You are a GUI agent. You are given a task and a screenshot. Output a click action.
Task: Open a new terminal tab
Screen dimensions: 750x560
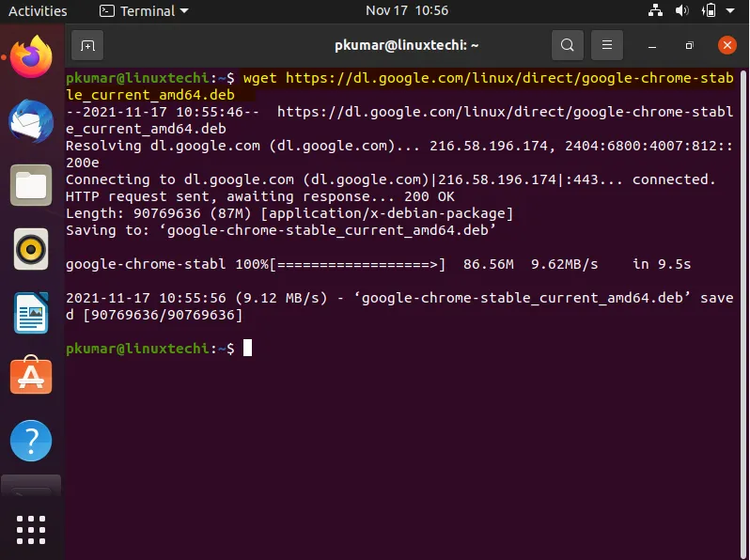[87, 45]
